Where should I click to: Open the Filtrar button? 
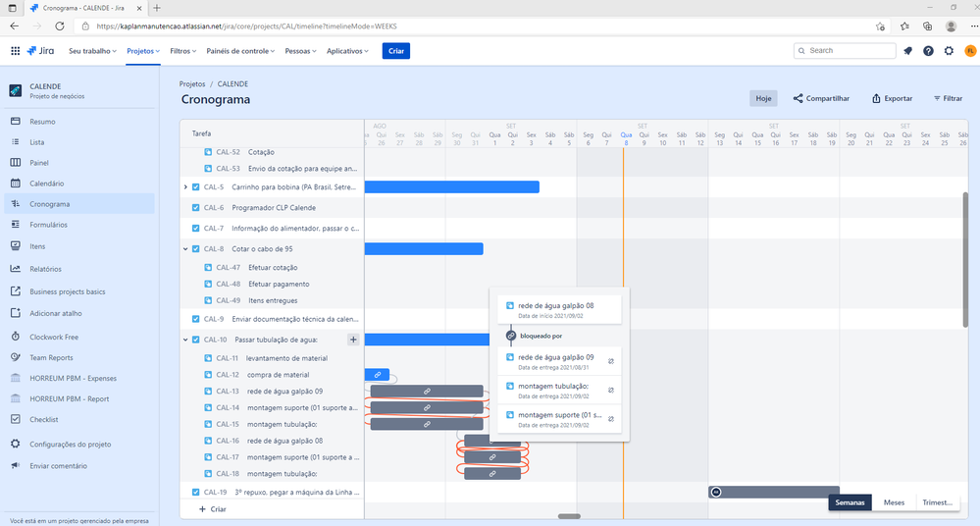pyautogui.click(x=949, y=98)
